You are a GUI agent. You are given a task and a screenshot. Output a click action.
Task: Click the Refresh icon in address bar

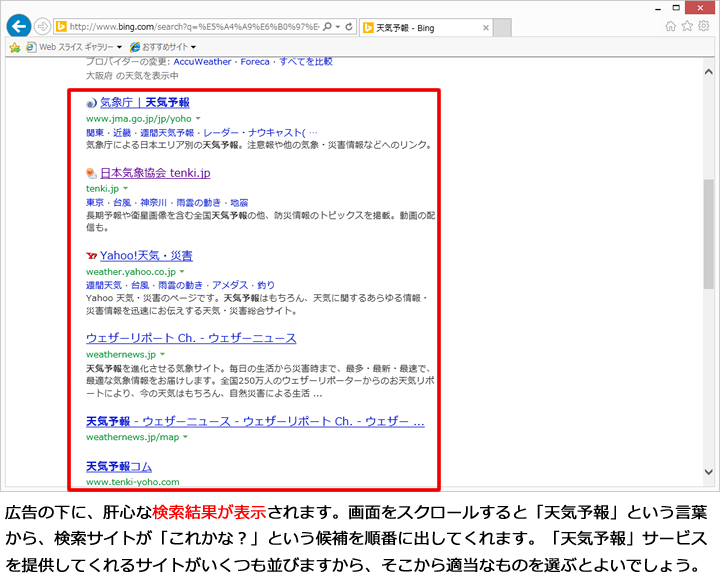(349, 27)
